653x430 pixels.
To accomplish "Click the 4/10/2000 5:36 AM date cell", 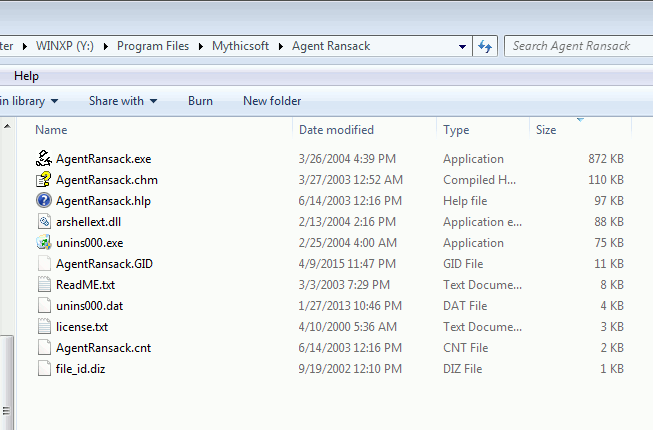I will 347,327.
